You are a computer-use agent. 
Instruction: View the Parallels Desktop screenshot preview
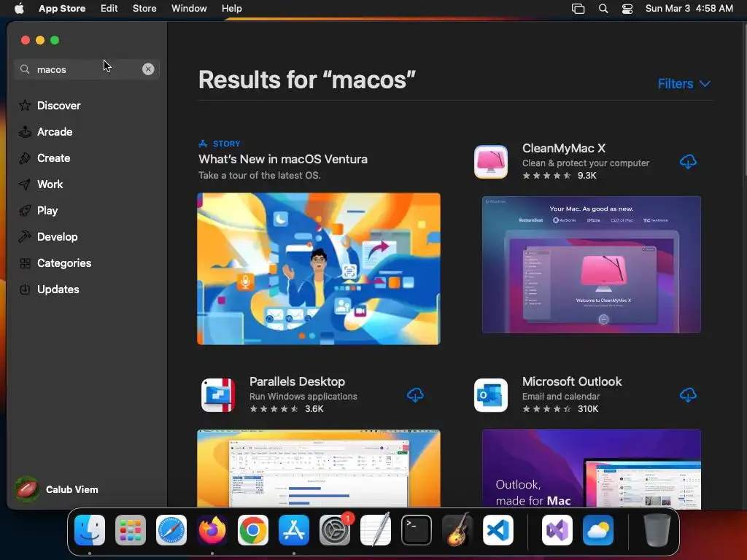coord(319,469)
